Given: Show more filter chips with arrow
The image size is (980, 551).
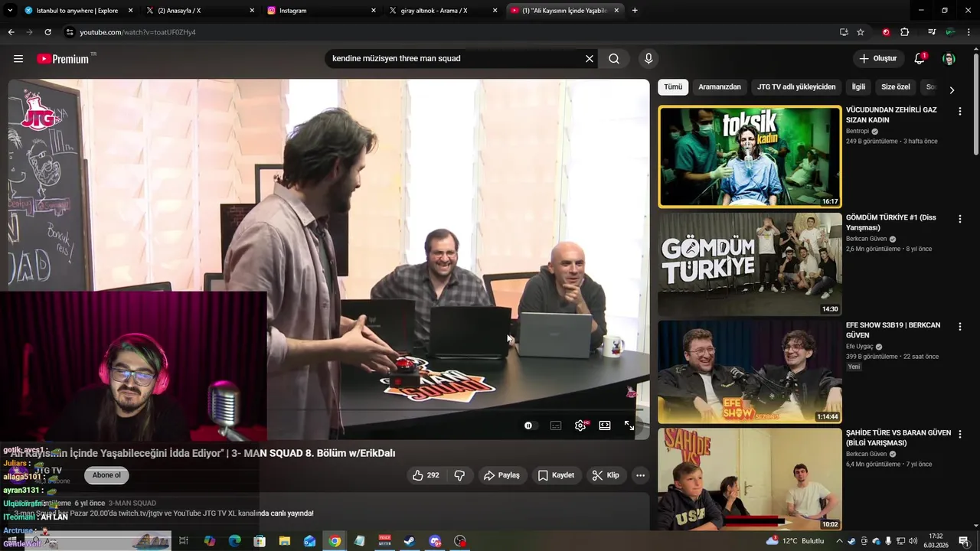Looking at the screenshot, I should (x=952, y=90).
